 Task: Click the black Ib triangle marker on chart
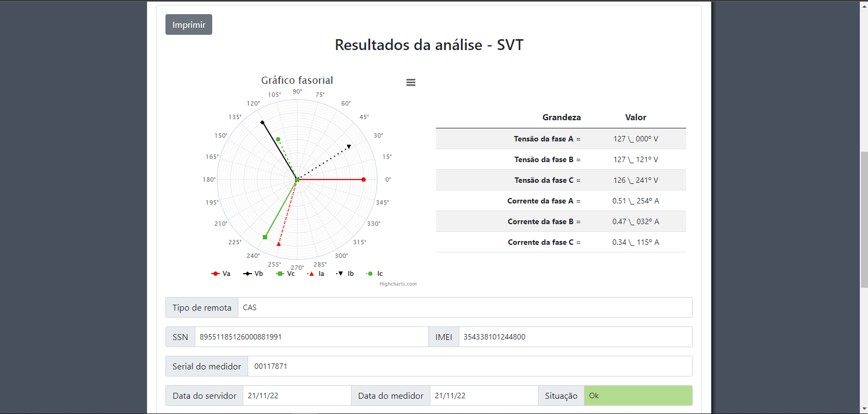click(349, 146)
